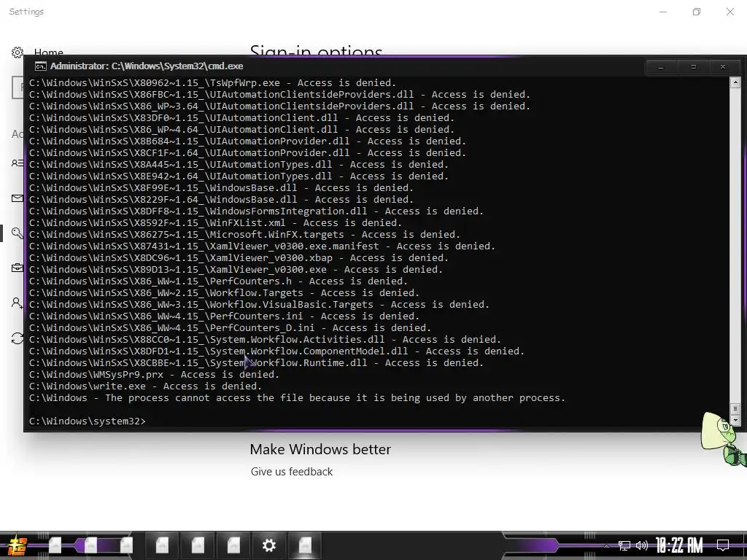Minimize the Settings window

[662, 12]
